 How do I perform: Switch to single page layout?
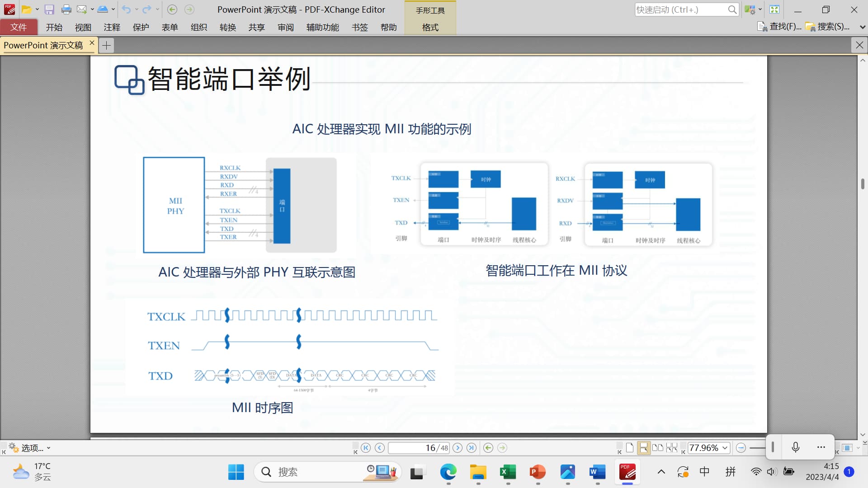630,448
